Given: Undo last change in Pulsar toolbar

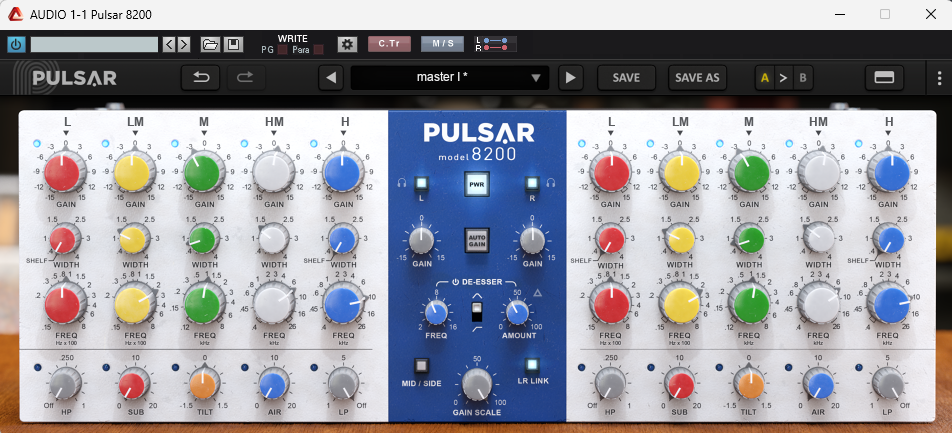Looking at the screenshot, I should pos(201,78).
